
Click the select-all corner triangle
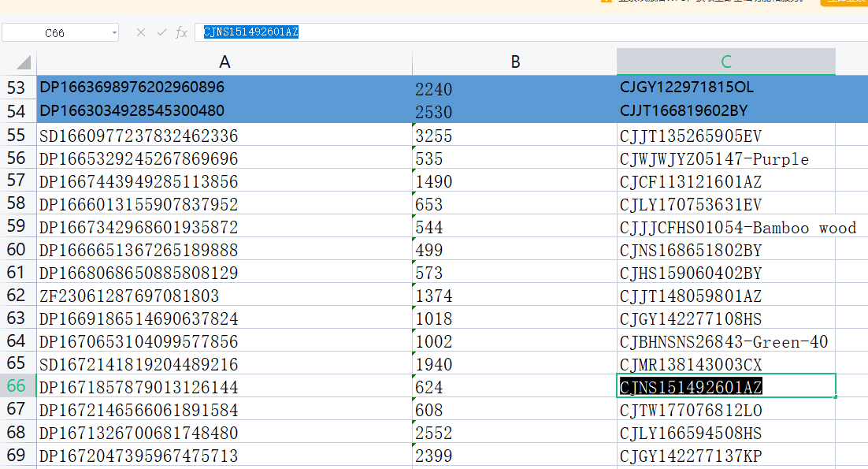click(x=23, y=62)
